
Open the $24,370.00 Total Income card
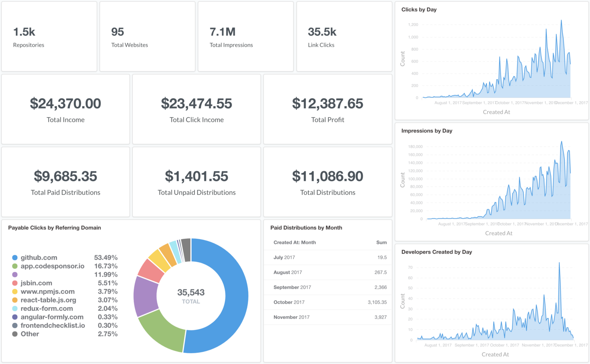click(x=66, y=109)
